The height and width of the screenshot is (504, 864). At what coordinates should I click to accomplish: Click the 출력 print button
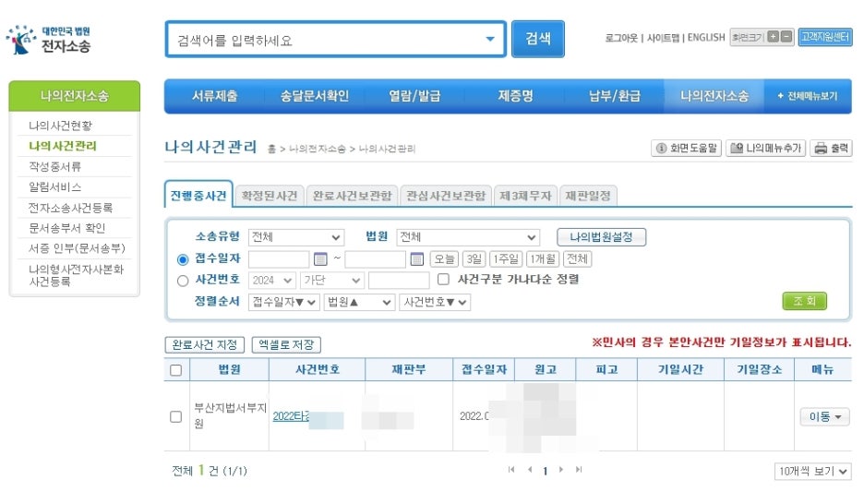832,148
